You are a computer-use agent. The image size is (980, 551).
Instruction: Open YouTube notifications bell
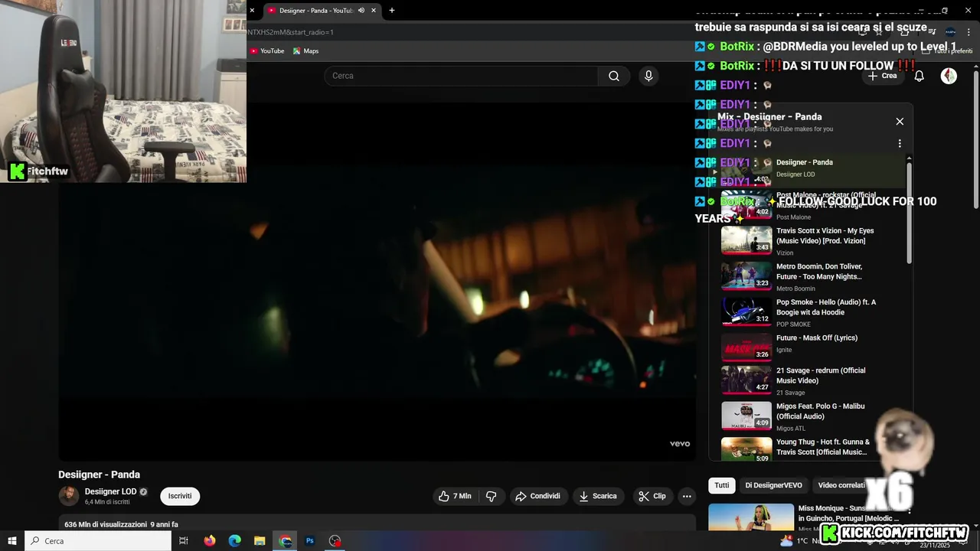coord(920,76)
